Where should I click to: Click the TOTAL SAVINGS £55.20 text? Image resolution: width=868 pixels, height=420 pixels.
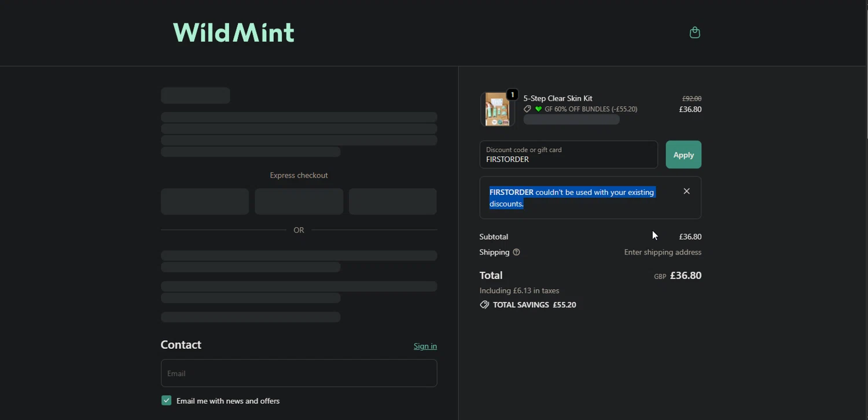coord(534,305)
